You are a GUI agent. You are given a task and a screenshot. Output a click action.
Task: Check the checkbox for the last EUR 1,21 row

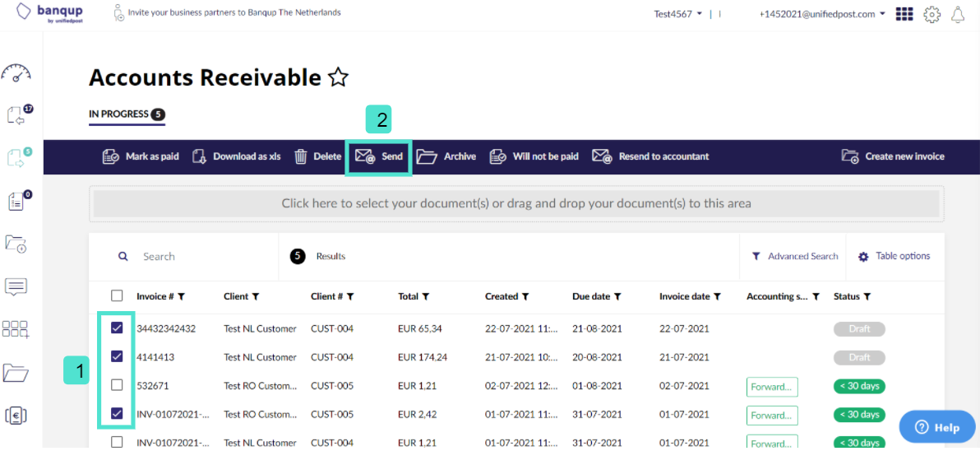point(117,442)
